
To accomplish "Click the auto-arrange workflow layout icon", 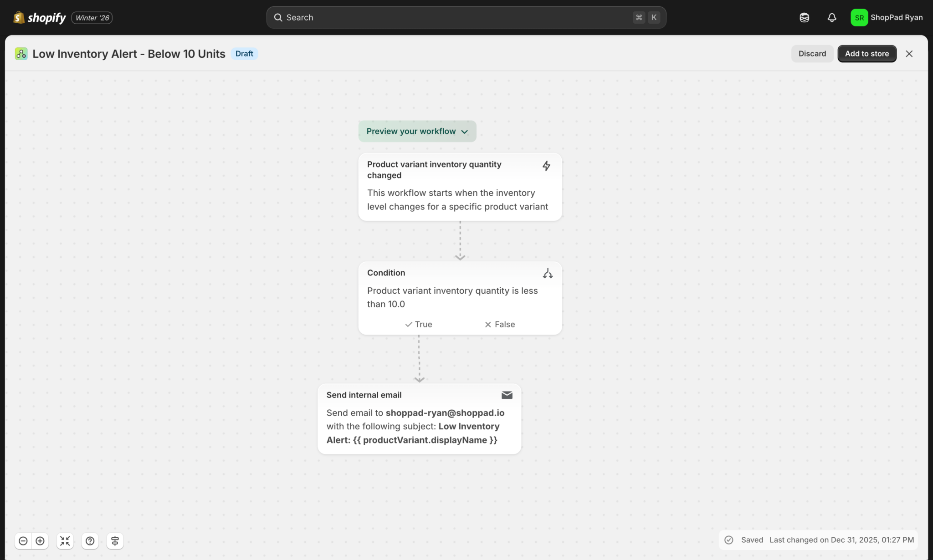I will 115,541.
